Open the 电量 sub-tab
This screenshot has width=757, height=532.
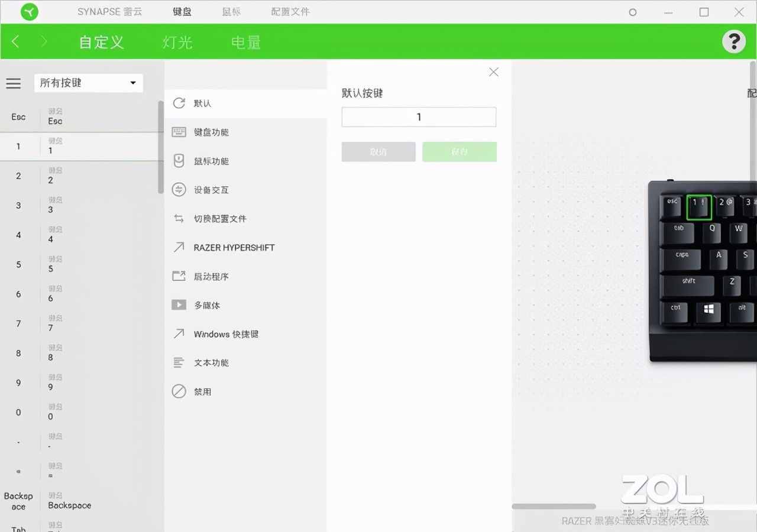246,42
